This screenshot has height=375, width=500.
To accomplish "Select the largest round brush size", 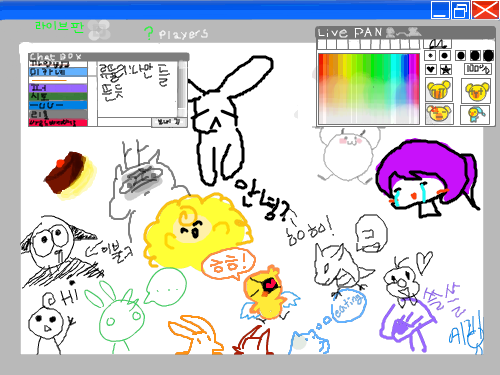I will click(488, 56).
